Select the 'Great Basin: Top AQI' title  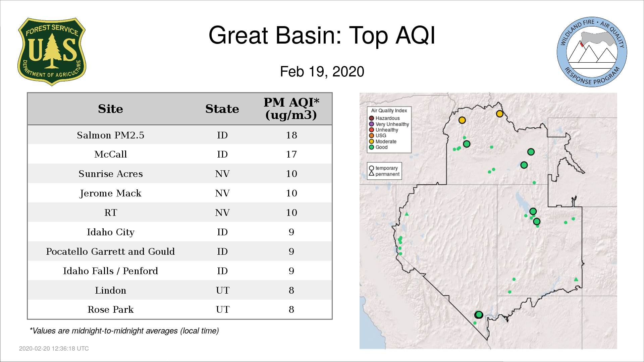coord(322,35)
